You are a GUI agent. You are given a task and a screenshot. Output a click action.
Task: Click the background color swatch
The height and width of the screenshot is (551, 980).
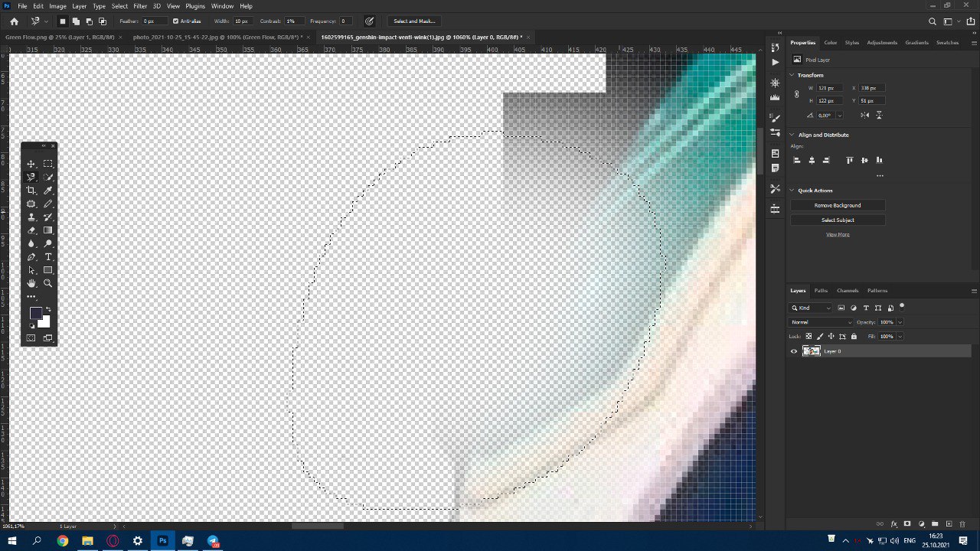45,323
